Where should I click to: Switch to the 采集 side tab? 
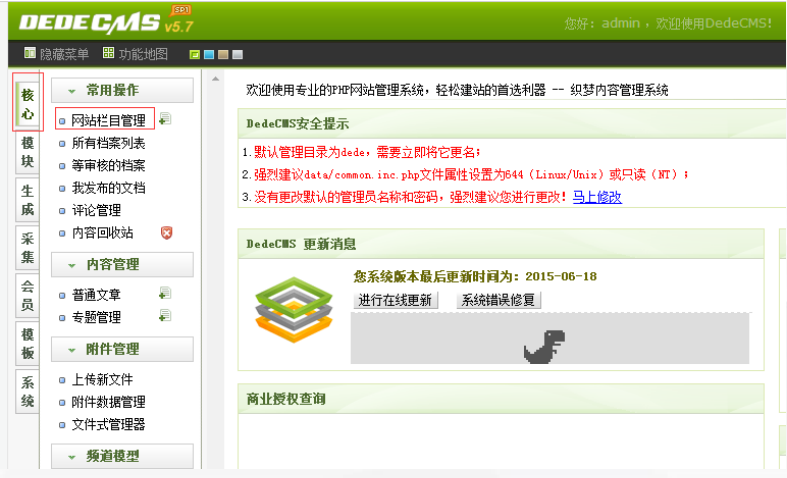click(x=28, y=248)
